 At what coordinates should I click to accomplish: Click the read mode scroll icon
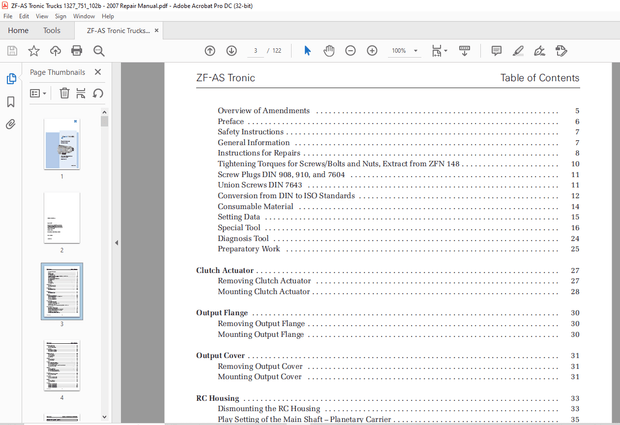(465, 51)
